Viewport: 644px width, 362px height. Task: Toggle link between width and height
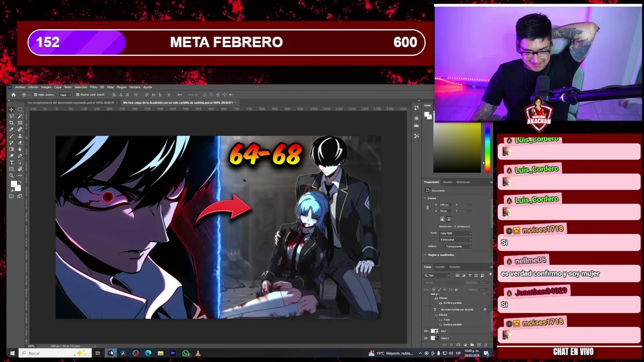[428, 208]
